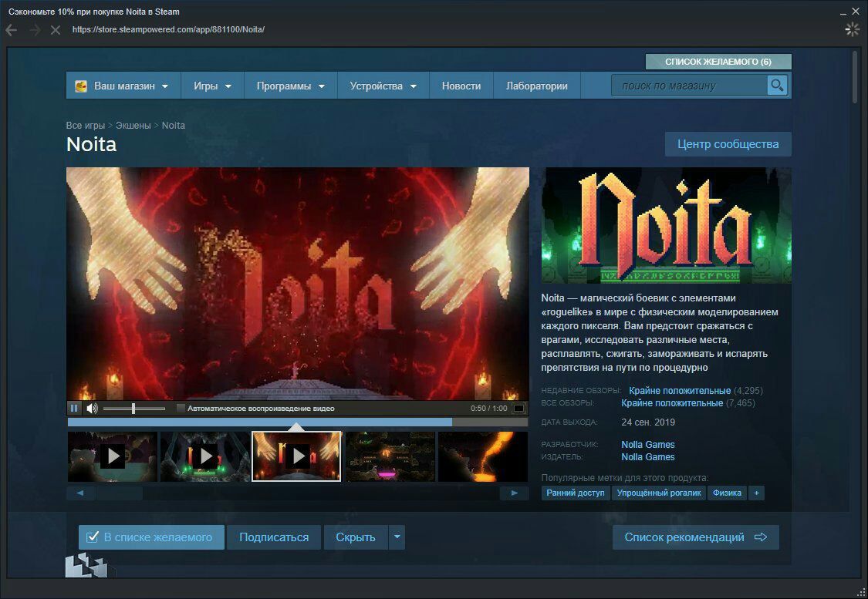
Task: Select the 'Физика' tag
Action: click(x=727, y=493)
